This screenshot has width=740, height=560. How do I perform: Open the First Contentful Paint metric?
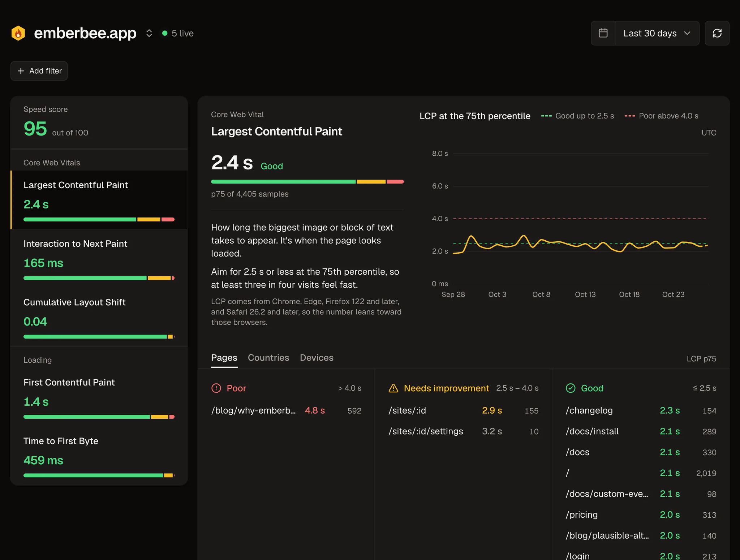(x=99, y=397)
